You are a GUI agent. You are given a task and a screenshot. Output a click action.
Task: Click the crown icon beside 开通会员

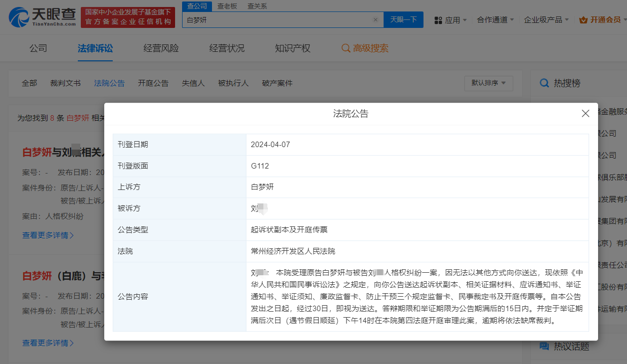[x=582, y=19]
